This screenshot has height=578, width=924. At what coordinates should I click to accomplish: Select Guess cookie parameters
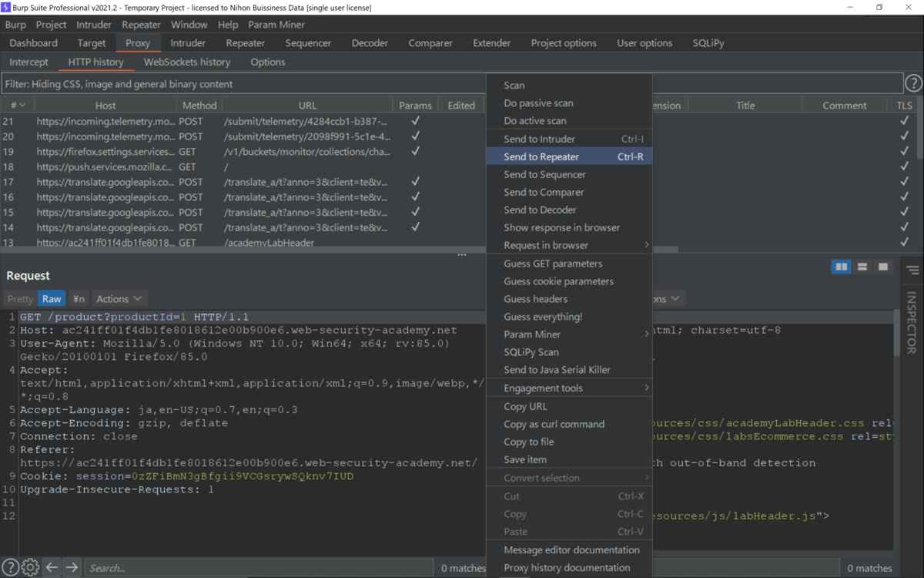click(x=569, y=281)
